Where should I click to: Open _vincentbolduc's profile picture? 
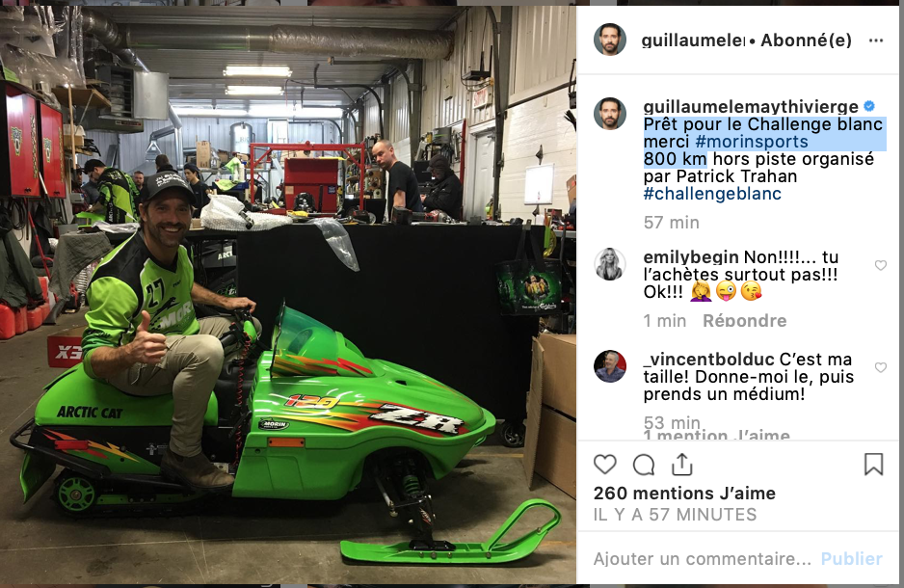click(x=610, y=366)
